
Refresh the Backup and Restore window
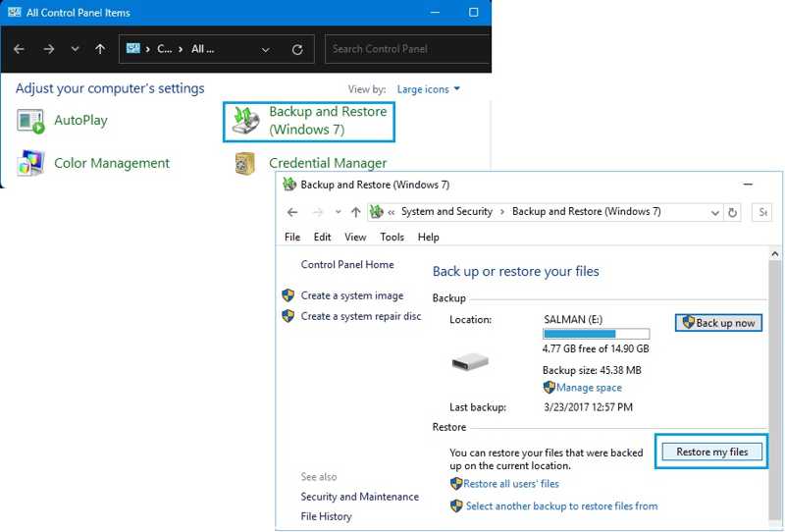(732, 212)
